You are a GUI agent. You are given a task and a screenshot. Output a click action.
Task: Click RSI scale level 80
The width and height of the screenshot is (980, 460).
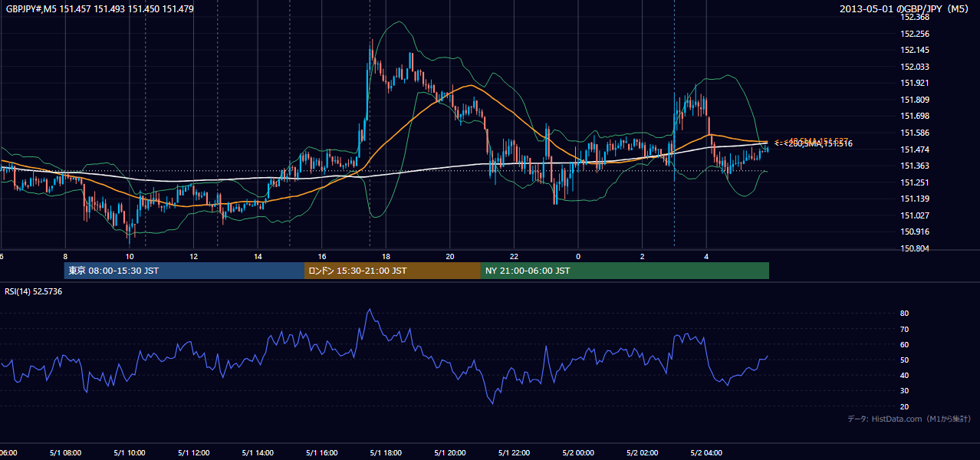tap(904, 314)
